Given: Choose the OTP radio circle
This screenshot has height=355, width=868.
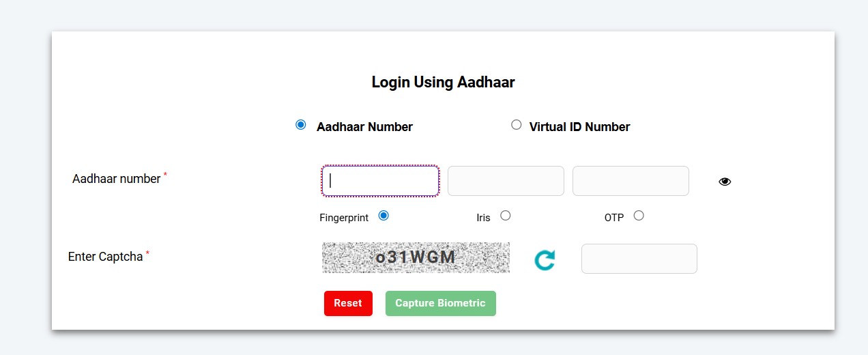Looking at the screenshot, I should coord(639,216).
